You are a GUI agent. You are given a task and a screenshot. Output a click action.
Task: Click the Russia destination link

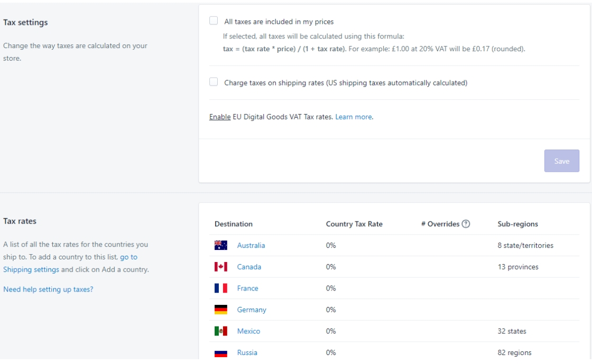pos(247,353)
